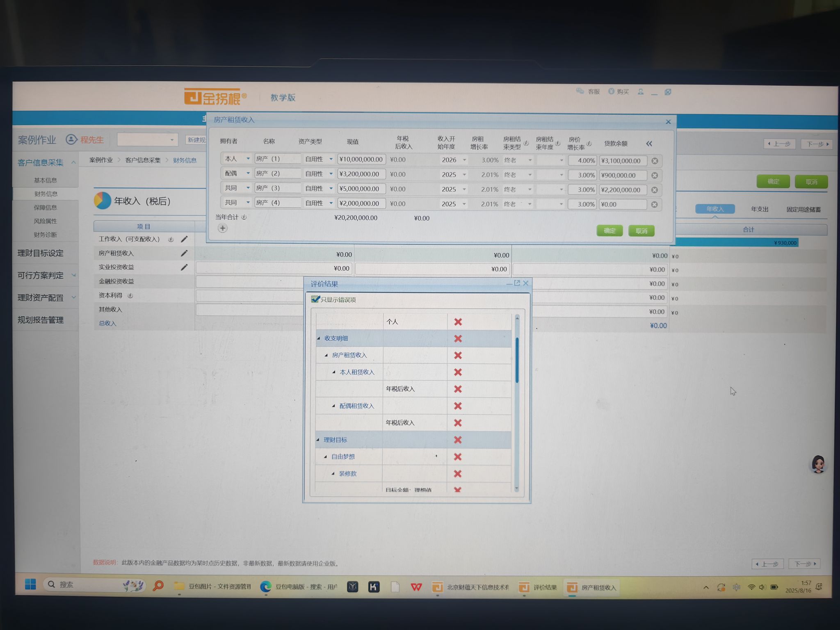This screenshot has width=840, height=630.
Task: Delete the 房产 (3) row
Action: [655, 190]
